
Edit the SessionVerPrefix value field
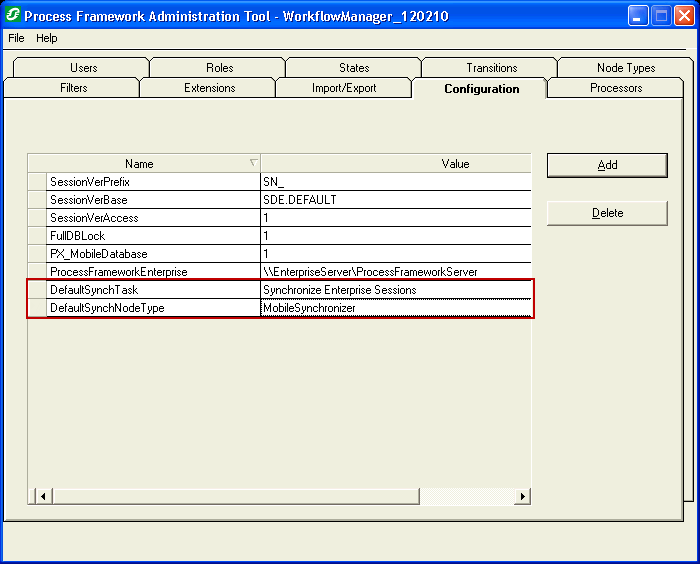tap(395, 182)
